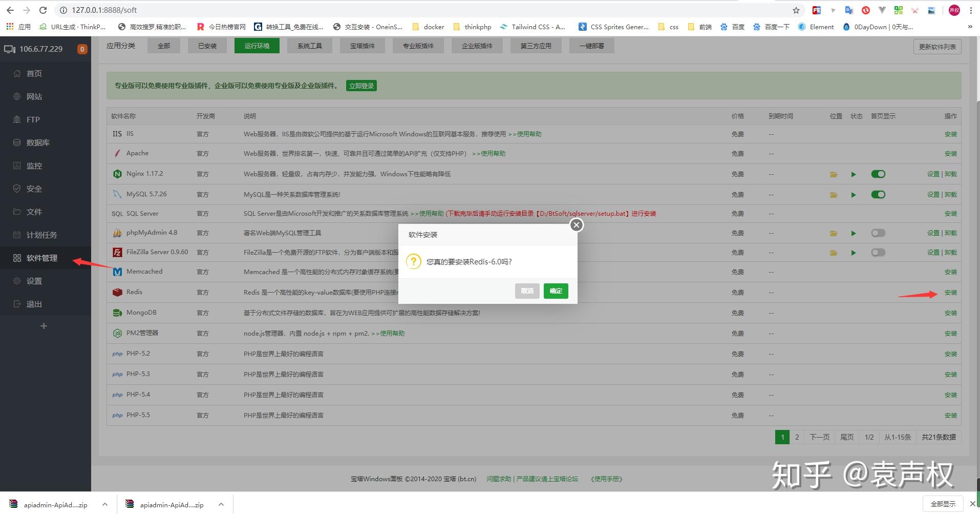Expand second apiadmin zip download options
The image size is (980, 516).
221,504
